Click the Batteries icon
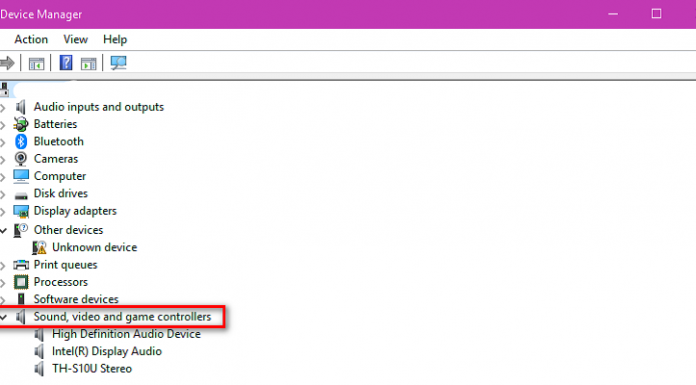Image resolution: width=696 pixels, height=385 pixels. click(21, 124)
